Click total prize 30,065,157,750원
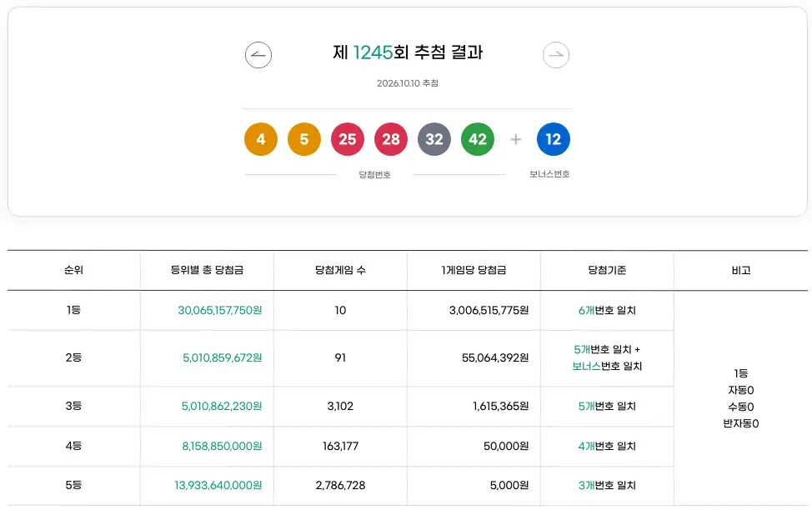 click(x=219, y=310)
